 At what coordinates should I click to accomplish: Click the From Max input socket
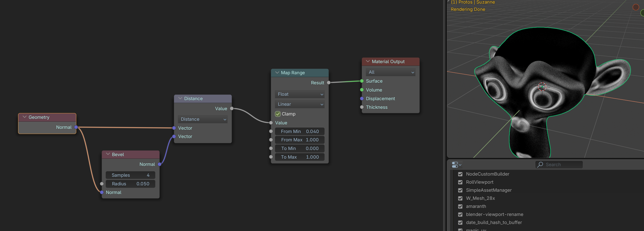pos(271,140)
